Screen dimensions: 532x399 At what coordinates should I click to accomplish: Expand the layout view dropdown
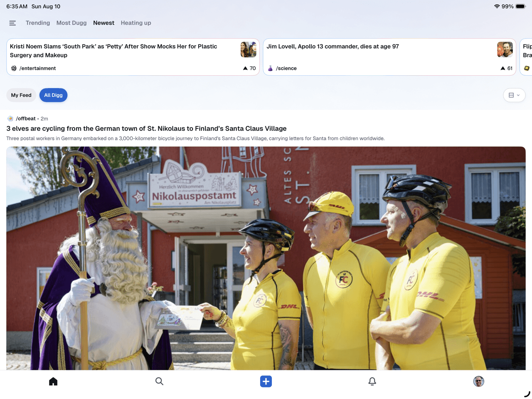(514, 95)
